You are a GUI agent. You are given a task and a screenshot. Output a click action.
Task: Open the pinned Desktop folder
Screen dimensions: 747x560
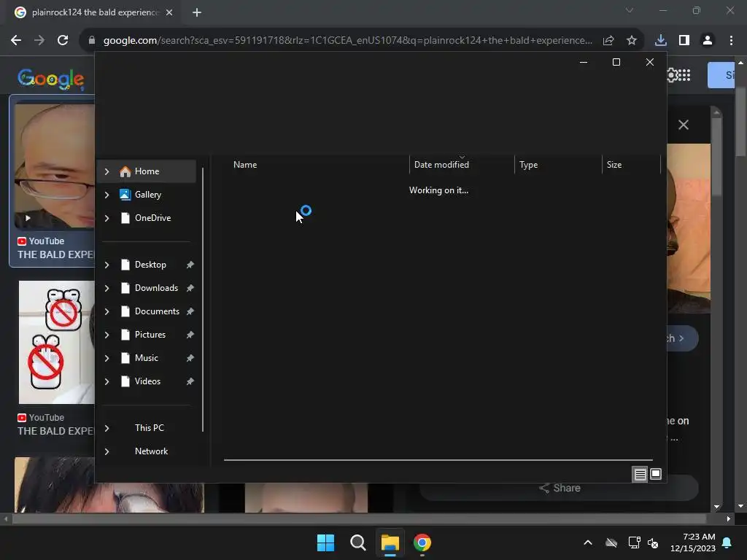[150, 265]
